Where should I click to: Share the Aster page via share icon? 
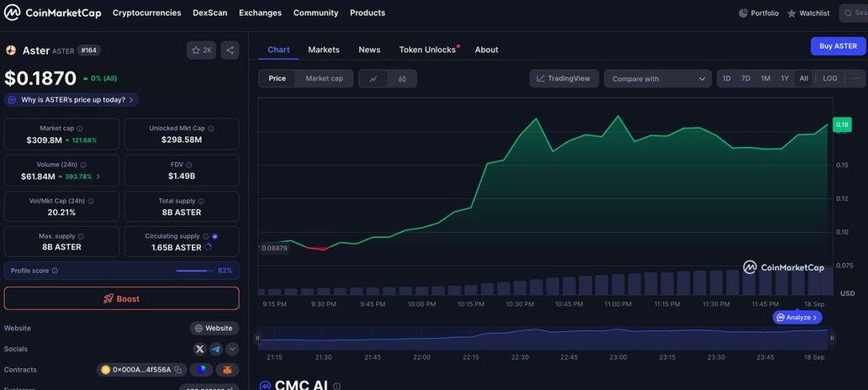(x=230, y=50)
